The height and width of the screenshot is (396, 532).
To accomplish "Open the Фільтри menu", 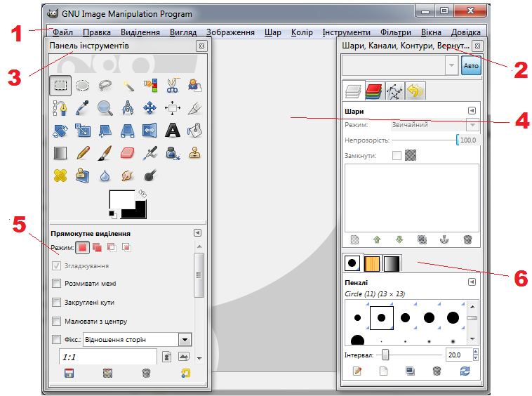I will pos(395,32).
